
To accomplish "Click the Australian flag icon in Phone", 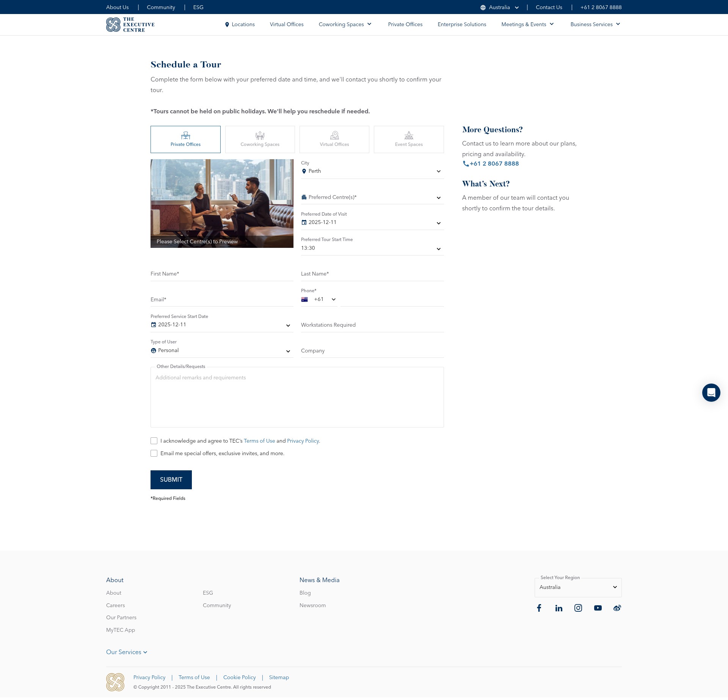I will tap(304, 299).
